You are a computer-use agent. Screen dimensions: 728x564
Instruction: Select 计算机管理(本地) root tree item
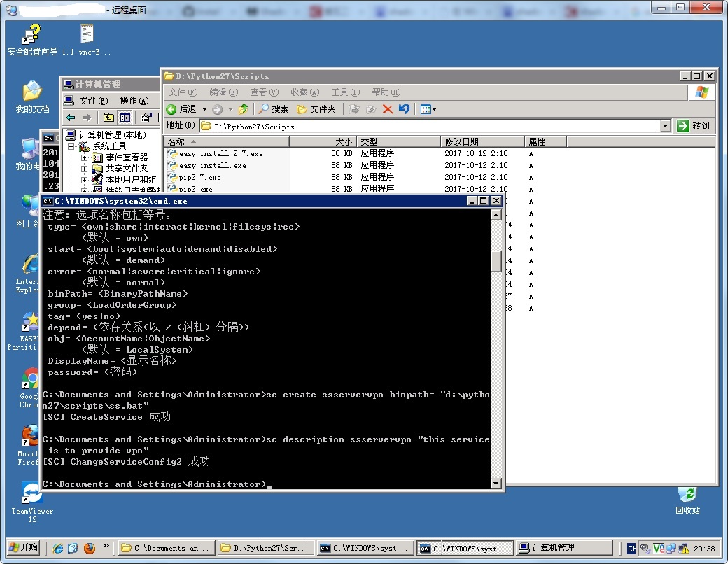tap(106, 135)
